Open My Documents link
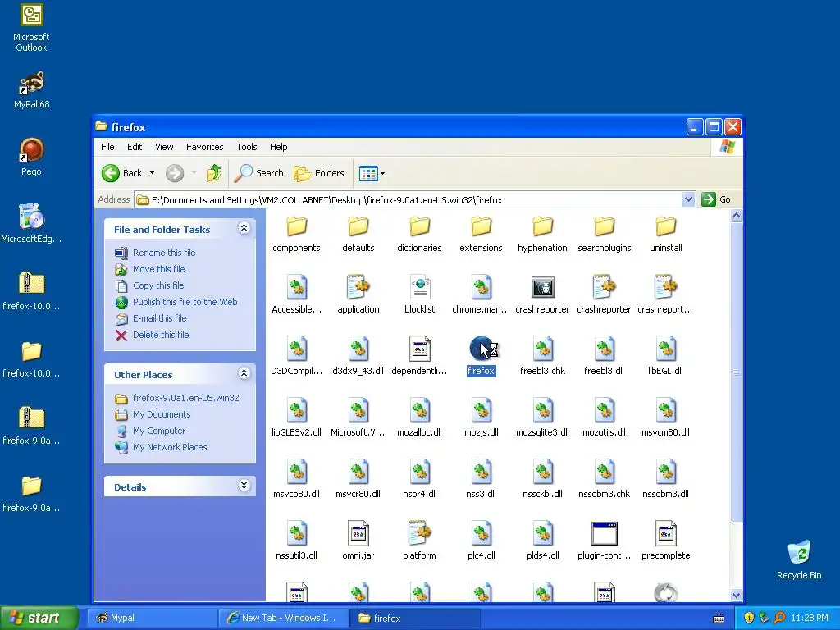 pyautogui.click(x=162, y=414)
